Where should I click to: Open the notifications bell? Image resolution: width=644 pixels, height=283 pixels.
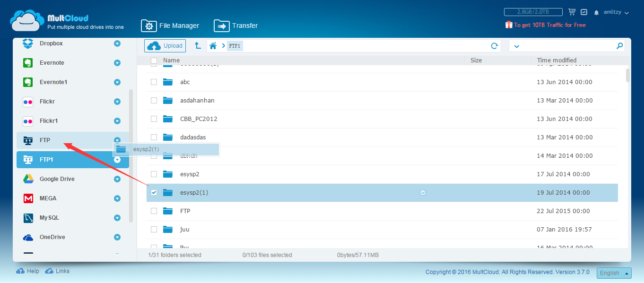click(597, 12)
